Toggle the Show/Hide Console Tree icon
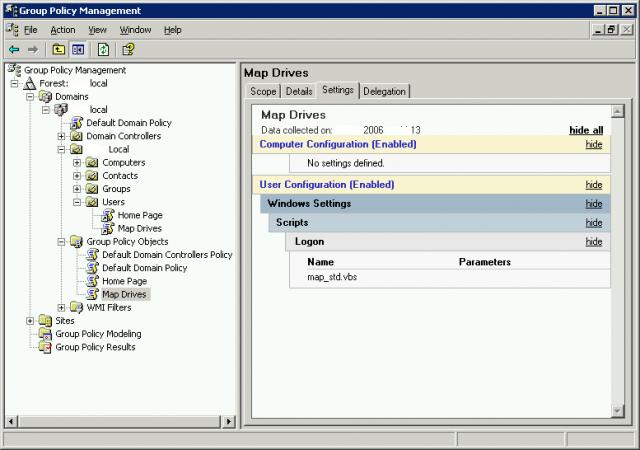Image resolution: width=640 pixels, height=450 pixels. click(x=78, y=49)
